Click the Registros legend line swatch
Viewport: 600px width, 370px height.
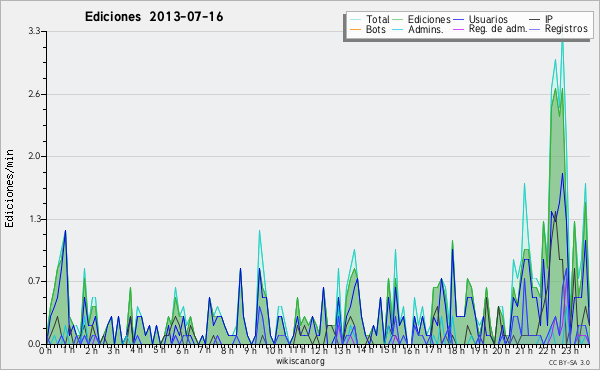[x=535, y=29]
